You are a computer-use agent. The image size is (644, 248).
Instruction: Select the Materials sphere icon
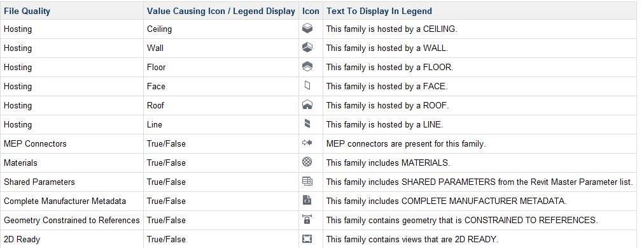coord(307,162)
